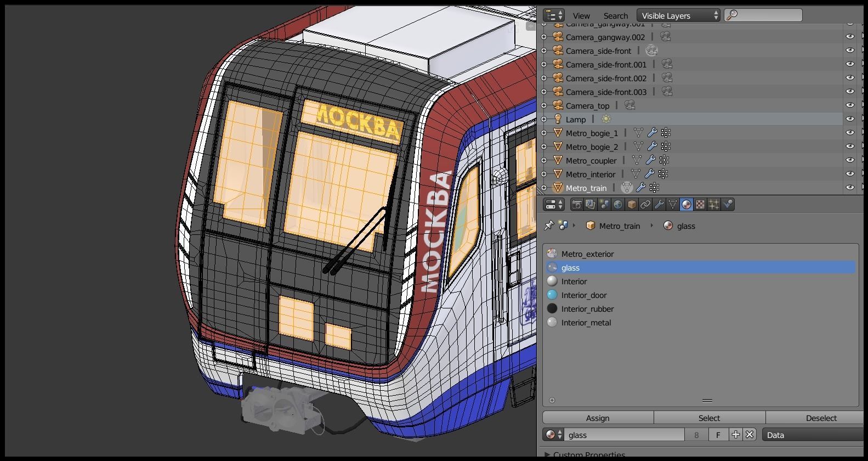Click the Assign button
Image resolution: width=868 pixels, height=461 pixels.
pos(598,418)
